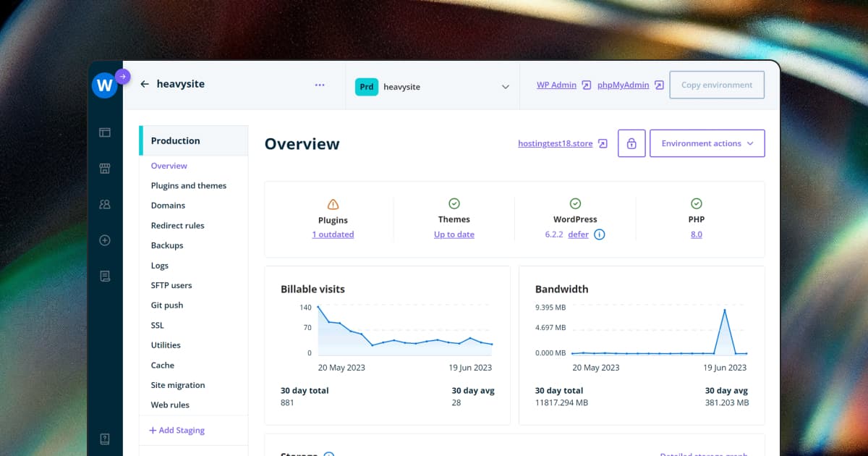Open the document icon in the left rail
The width and height of the screenshot is (868, 456).
(x=105, y=276)
